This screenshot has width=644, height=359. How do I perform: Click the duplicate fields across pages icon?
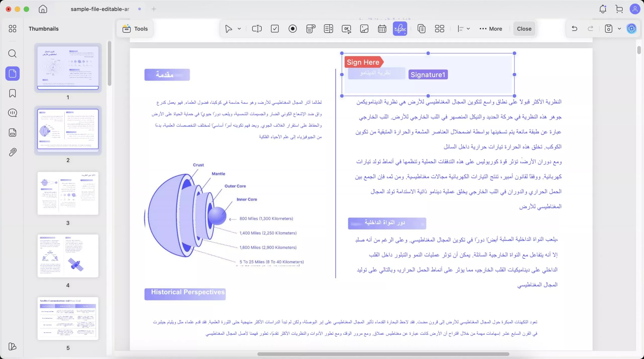(421, 29)
